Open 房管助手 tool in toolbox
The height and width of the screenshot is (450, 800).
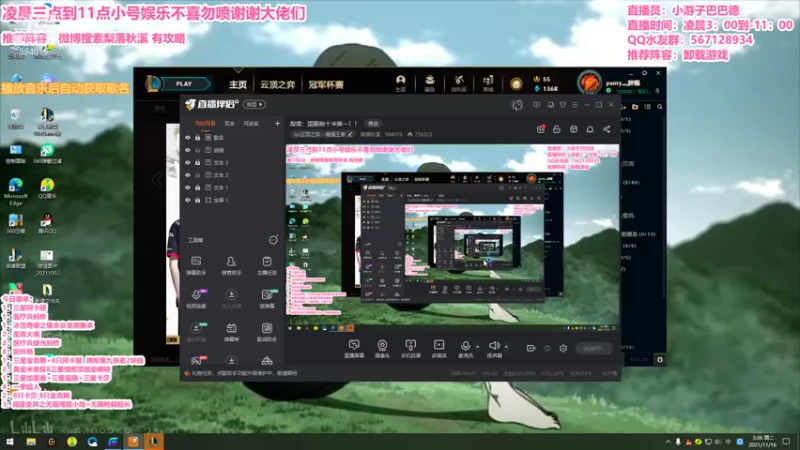point(231,266)
